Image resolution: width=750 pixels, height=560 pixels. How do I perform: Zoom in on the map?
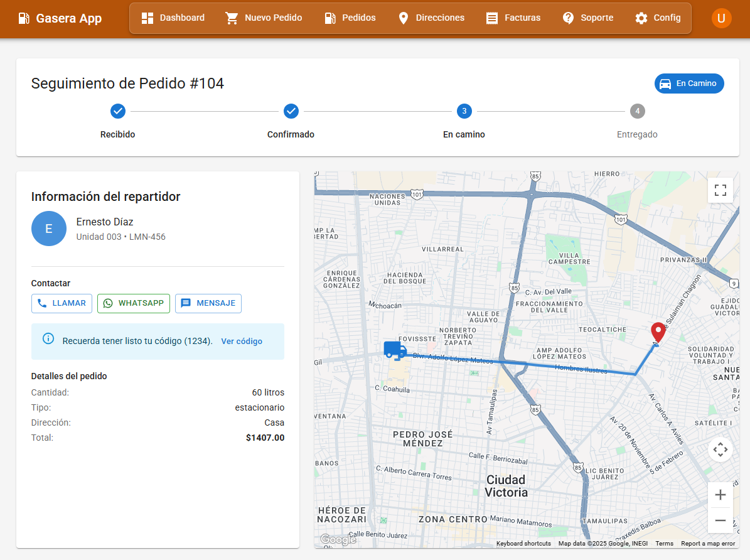721,495
